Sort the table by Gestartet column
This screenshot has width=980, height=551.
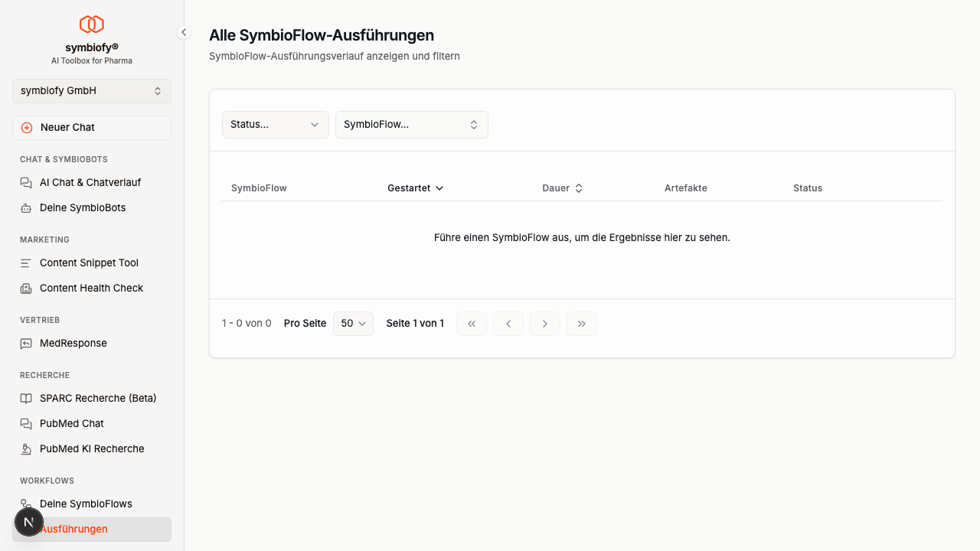pyautogui.click(x=416, y=188)
